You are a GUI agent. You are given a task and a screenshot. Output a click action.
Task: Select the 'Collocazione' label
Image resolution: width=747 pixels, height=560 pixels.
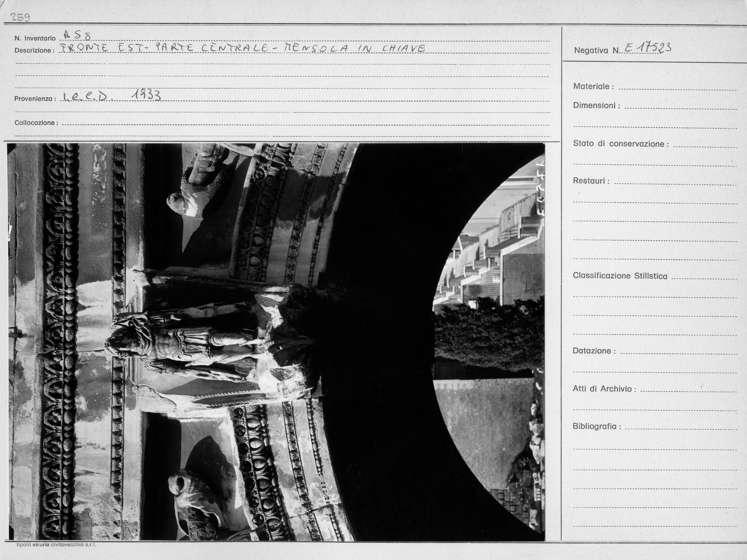pos(36,123)
